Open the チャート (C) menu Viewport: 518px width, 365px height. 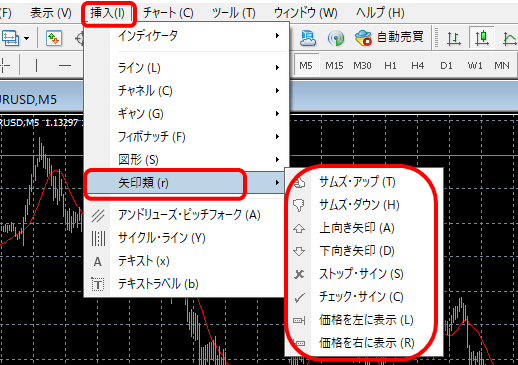point(168,13)
